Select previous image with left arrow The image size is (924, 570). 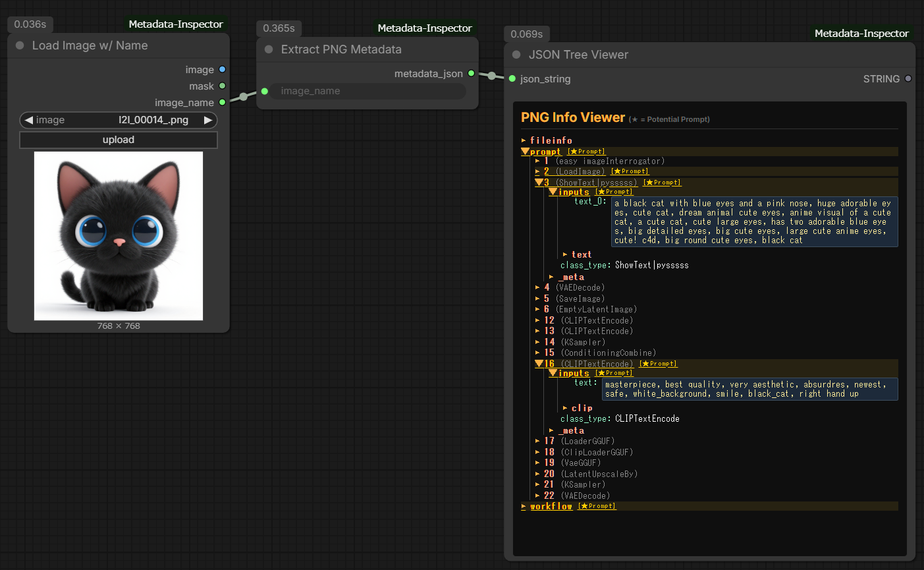coord(28,120)
